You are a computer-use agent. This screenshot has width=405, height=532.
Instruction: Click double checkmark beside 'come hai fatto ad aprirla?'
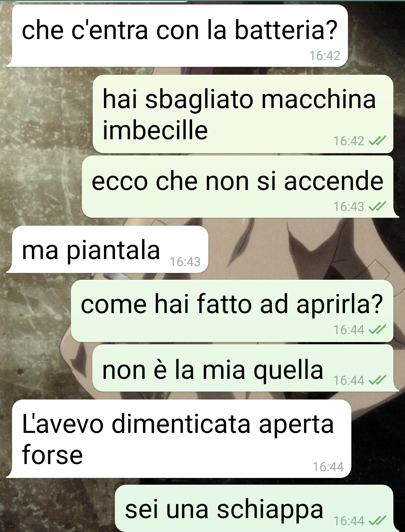(x=377, y=330)
